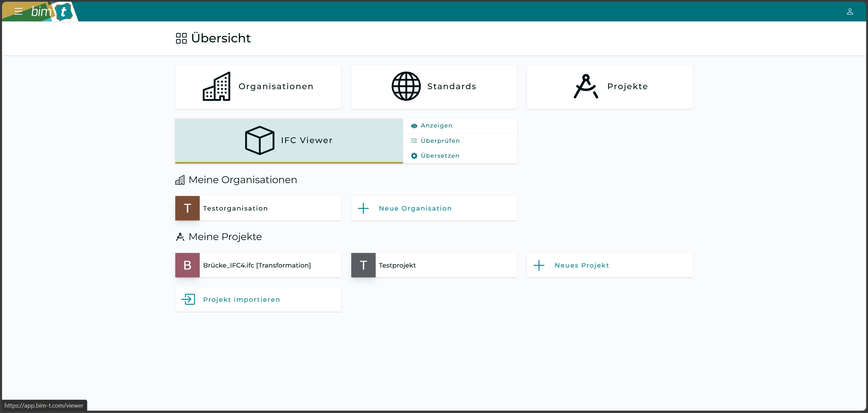The height and width of the screenshot is (413, 868).
Task: Select Übersetzen with the gear icon
Action: 439,156
